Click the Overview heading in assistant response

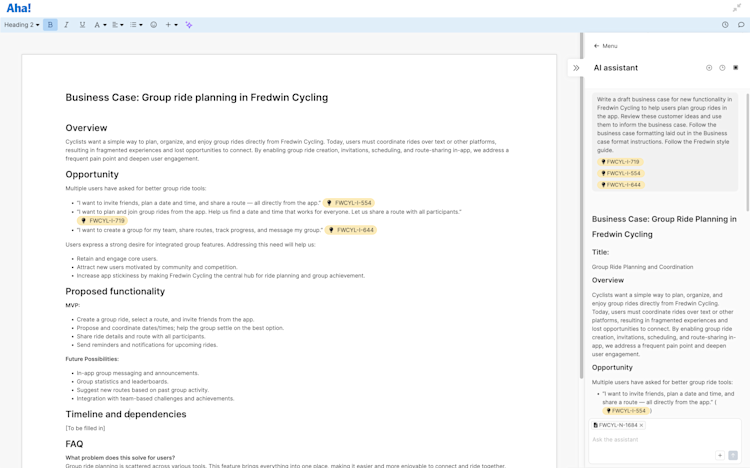coord(607,280)
